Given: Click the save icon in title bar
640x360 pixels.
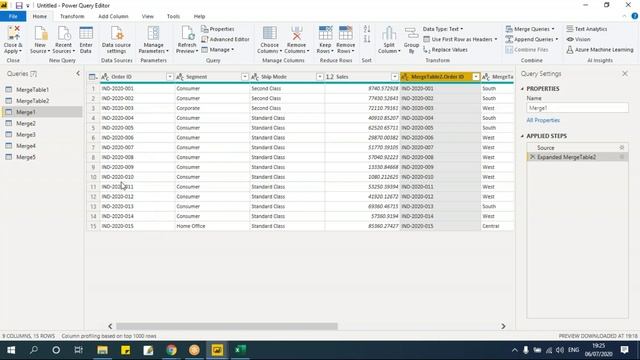Looking at the screenshot, I should point(19,5).
